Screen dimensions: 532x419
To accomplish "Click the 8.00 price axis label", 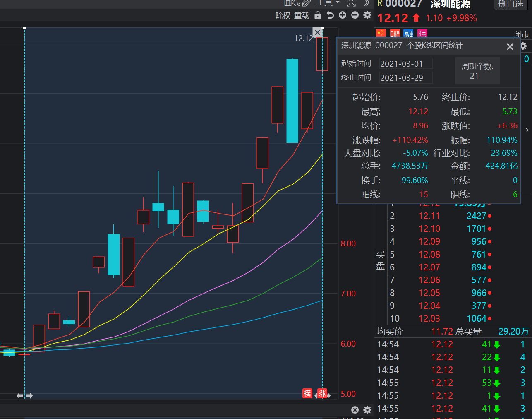I will [348, 244].
